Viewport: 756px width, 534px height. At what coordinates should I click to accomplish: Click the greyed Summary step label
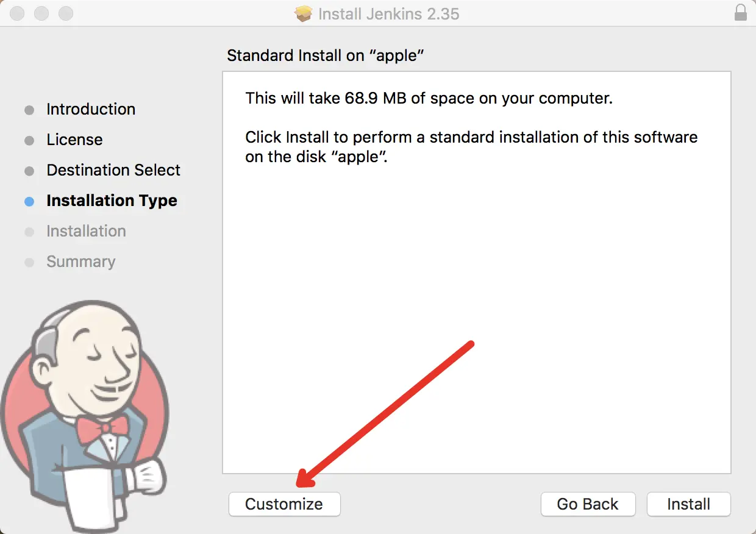coord(80,262)
